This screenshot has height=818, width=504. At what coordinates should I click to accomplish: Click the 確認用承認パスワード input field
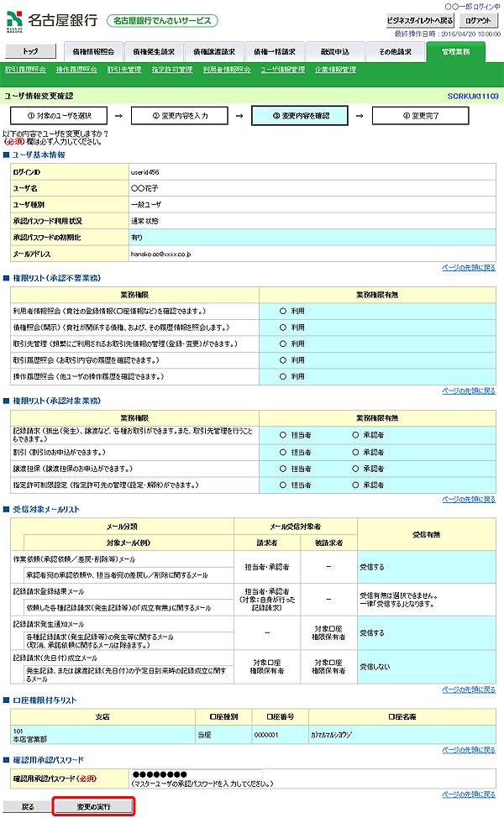point(196,774)
